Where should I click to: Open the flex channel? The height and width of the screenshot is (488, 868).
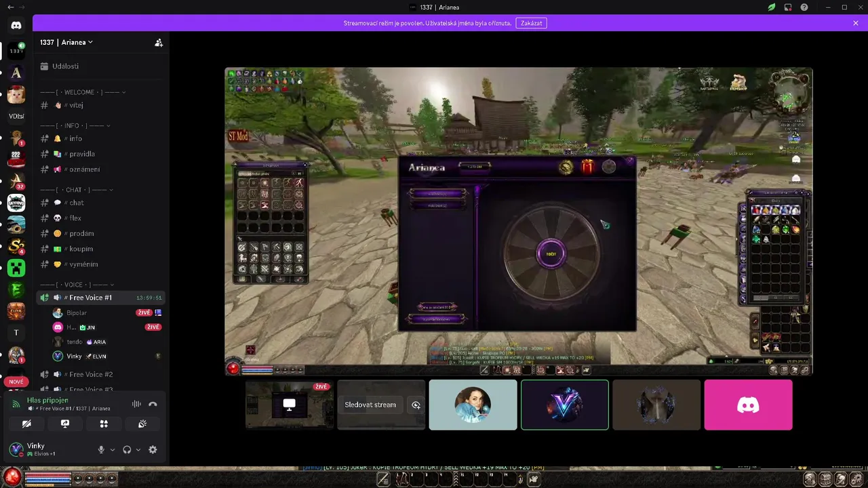coord(102,218)
